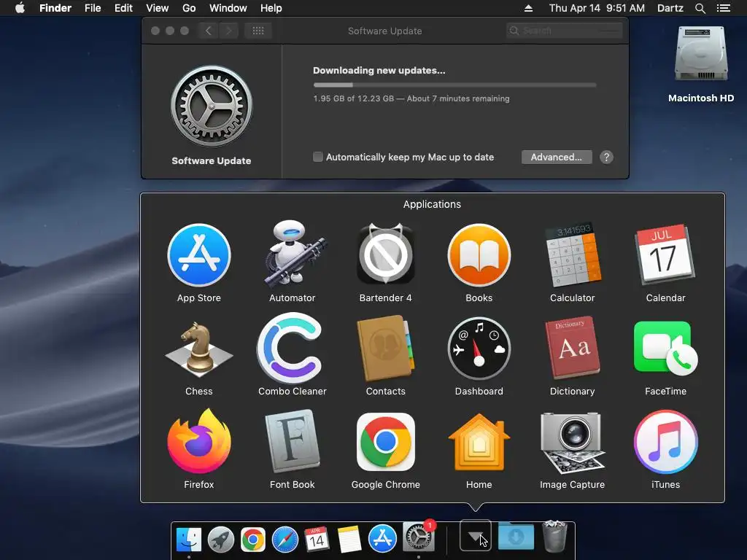Open the Help menu

(x=271, y=8)
